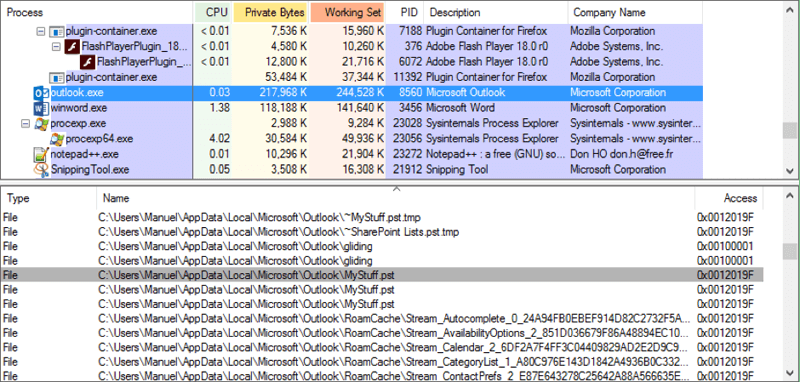
Task: Sort by the Description column header
Action: pos(495,12)
